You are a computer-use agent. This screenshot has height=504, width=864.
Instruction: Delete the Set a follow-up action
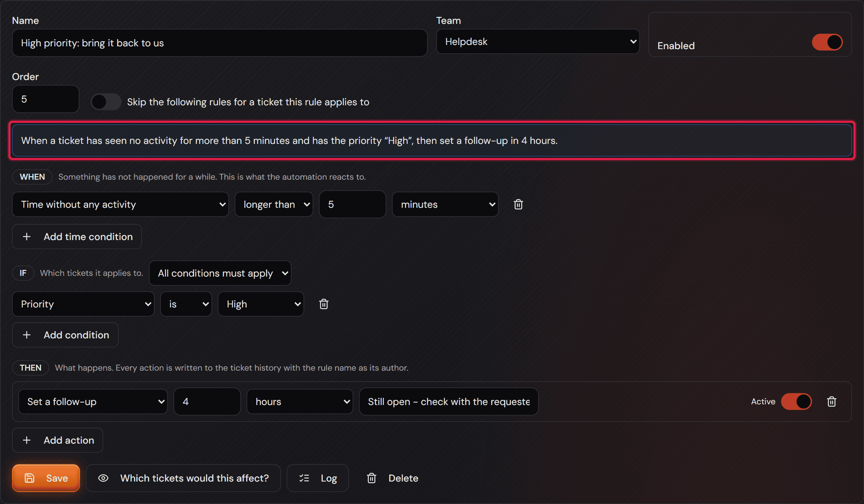click(831, 402)
